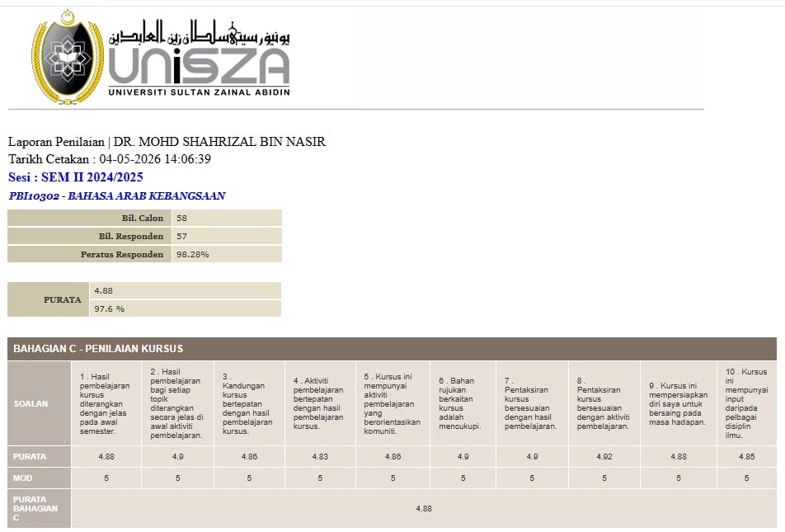Image resolution: width=785 pixels, height=532 pixels.
Task: Click question 10 'input daripada pelbagai disiplin ilmu' cell
Action: (x=746, y=404)
